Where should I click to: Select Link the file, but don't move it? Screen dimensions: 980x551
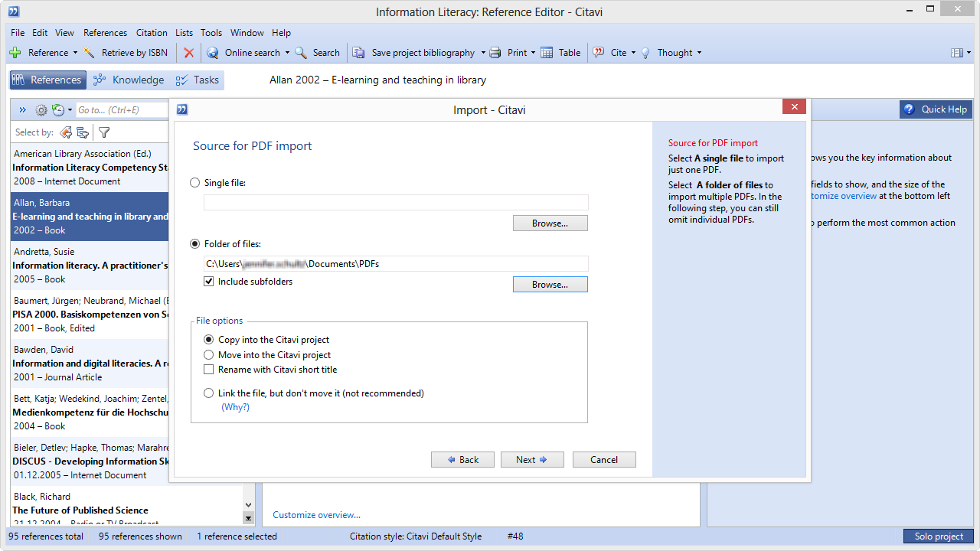click(209, 393)
